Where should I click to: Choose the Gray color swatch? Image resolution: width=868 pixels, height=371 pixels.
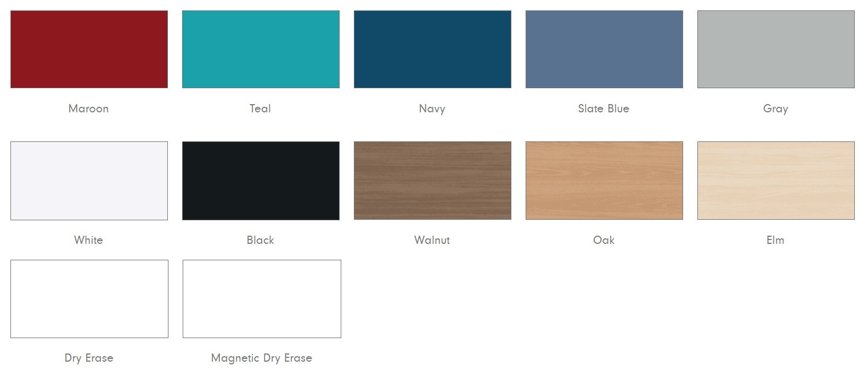pos(776,49)
